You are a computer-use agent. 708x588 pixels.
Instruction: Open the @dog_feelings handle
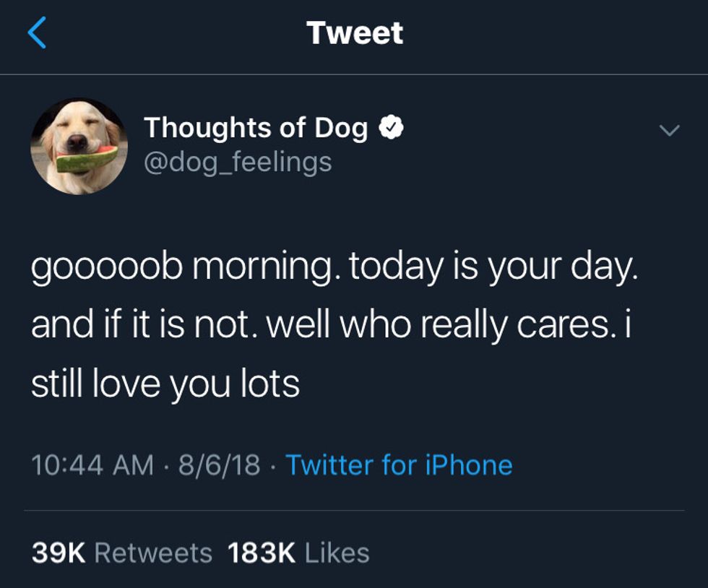pos(238,161)
